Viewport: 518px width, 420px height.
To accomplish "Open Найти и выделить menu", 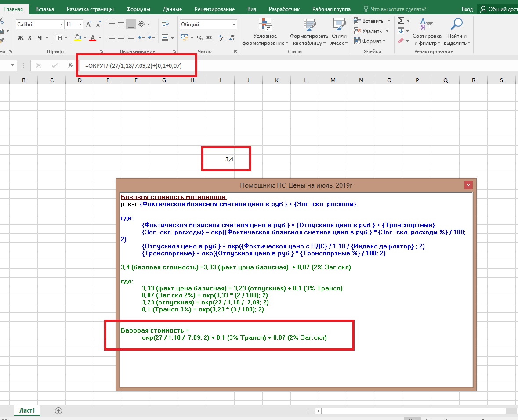I will coord(457,32).
